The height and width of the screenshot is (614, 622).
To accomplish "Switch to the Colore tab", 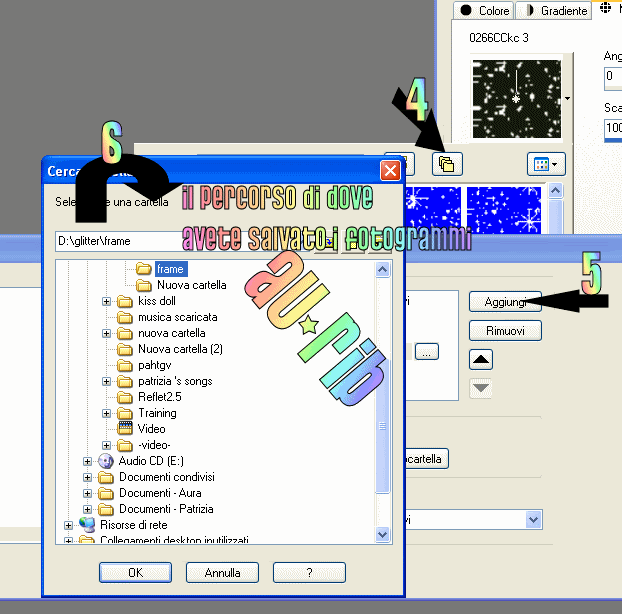I will (484, 10).
